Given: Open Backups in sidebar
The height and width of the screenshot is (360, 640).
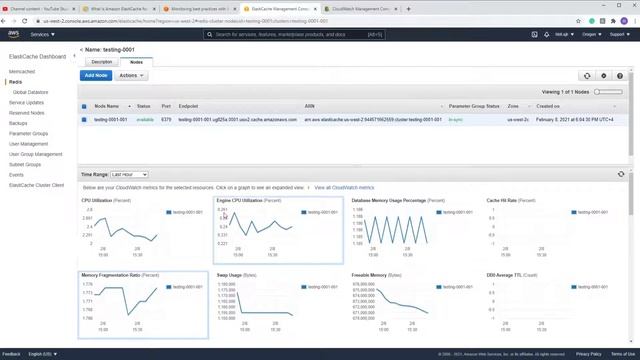Looking at the screenshot, I should [18, 123].
